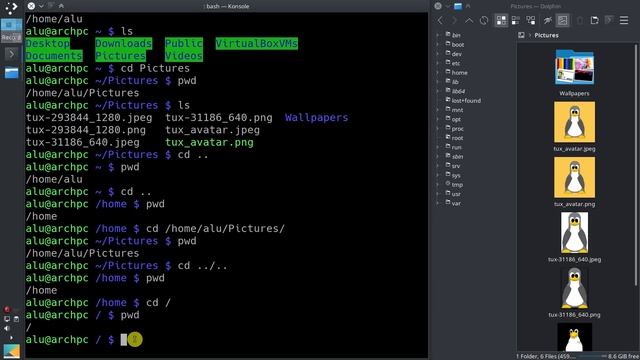640x360 pixels.
Task: Go up to the parent folder in Dolphin
Action: click(469, 20)
